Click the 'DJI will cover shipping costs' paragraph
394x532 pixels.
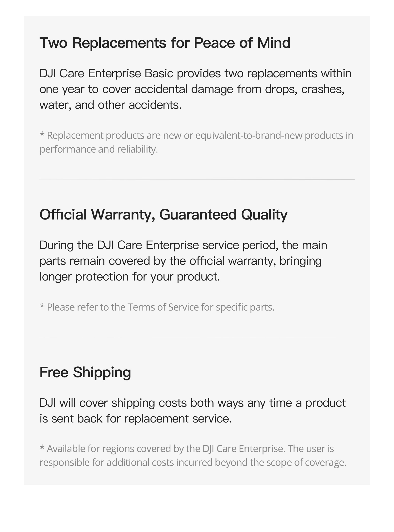coord(193,411)
